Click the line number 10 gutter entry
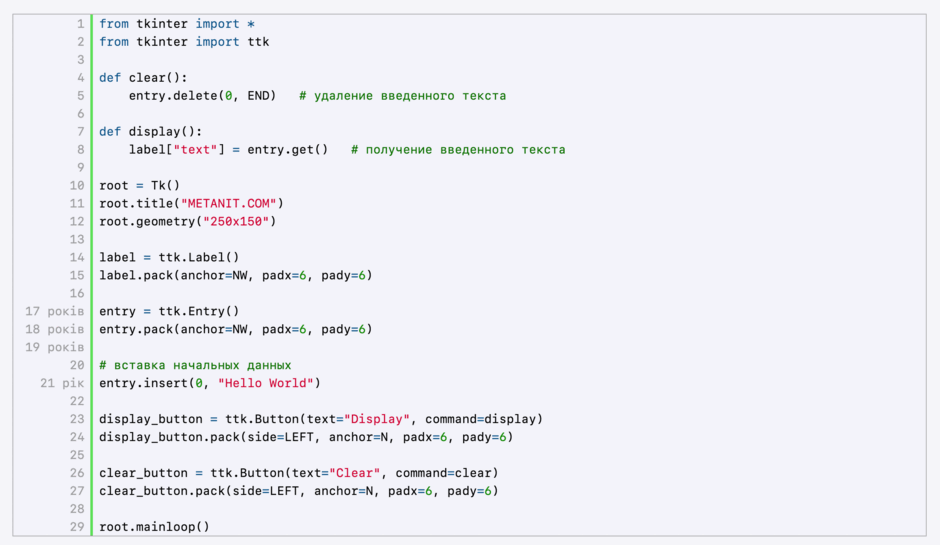This screenshot has width=940, height=545. coord(77,185)
